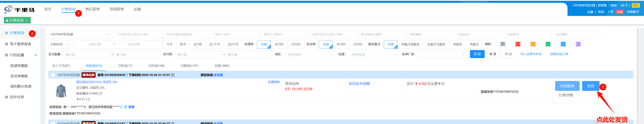The height and width of the screenshot is (124, 644).
Task: Click the edit pencil icon after shipping address
Action: pyautogui.click(x=121, y=107)
